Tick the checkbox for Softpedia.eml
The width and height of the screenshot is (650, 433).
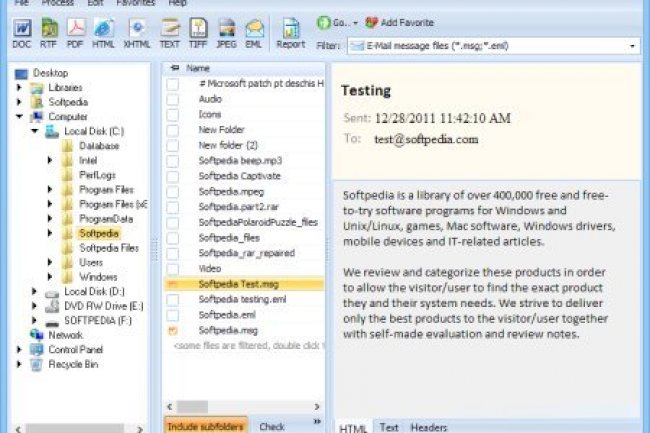(x=173, y=314)
